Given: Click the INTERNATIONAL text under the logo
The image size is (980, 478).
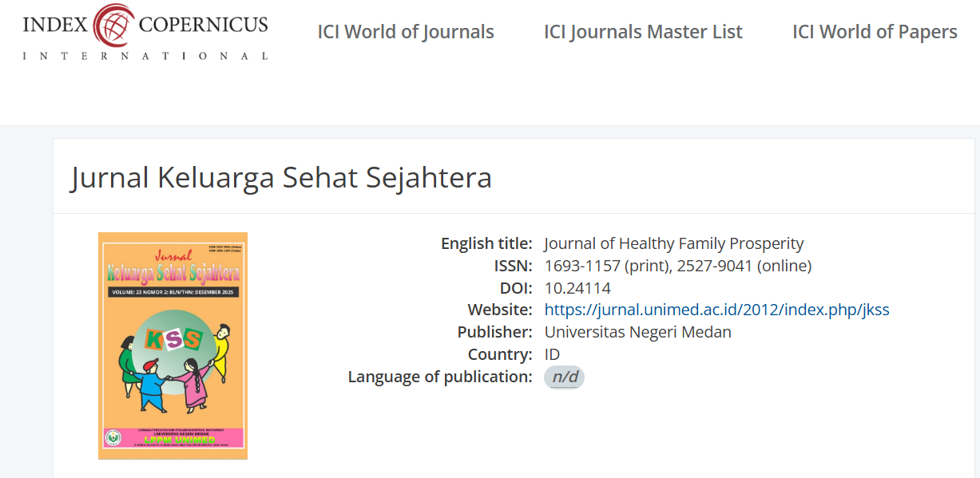Looking at the screenshot, I should click(145, 56).
